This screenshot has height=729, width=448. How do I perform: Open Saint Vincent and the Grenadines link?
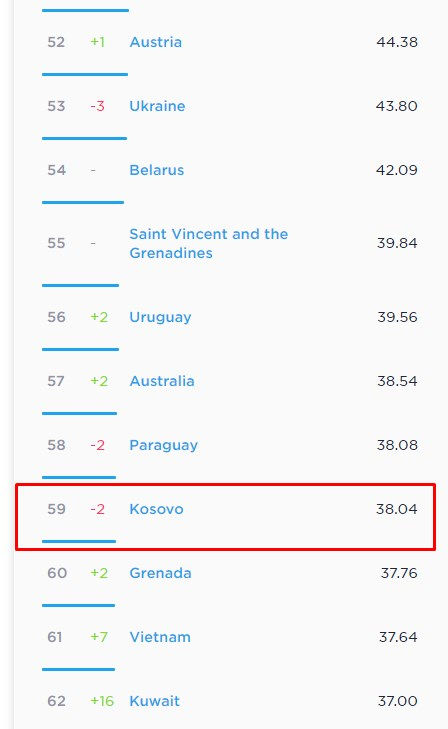209,243
